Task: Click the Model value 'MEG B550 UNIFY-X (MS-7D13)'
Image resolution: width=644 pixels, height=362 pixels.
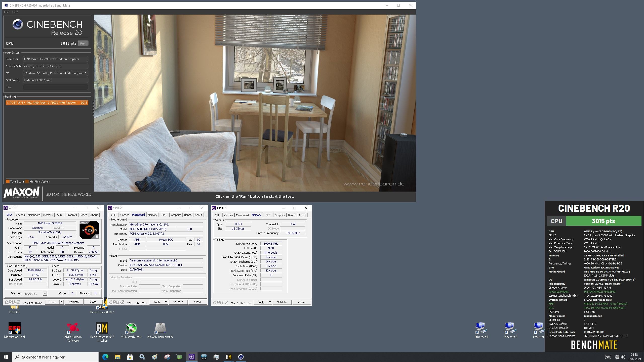Action: point(152,229)
